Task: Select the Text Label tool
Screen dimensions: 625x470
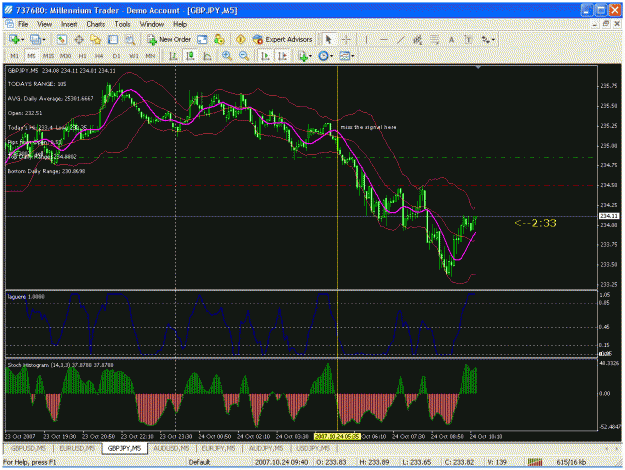Action: coord(468,39)
